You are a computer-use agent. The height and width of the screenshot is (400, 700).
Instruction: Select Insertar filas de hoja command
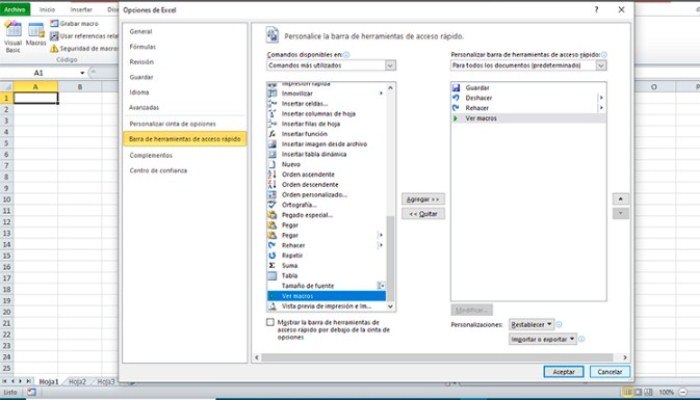coord(326,124)
